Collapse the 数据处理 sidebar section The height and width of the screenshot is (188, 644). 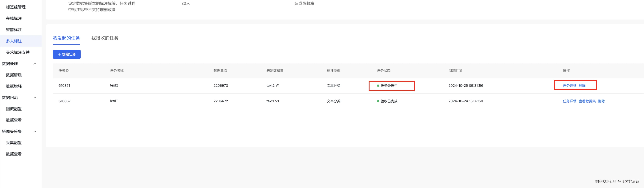pos(35,64)
